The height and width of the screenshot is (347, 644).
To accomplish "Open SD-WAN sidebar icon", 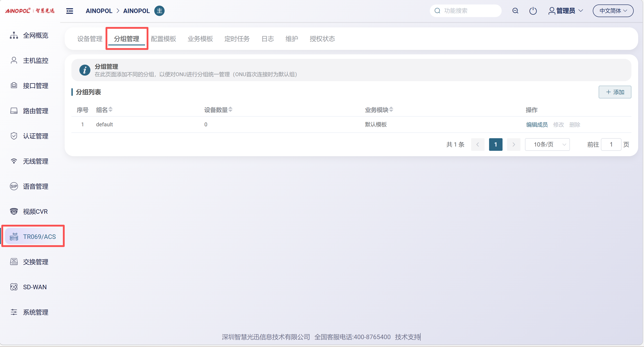I will (14, 287).
